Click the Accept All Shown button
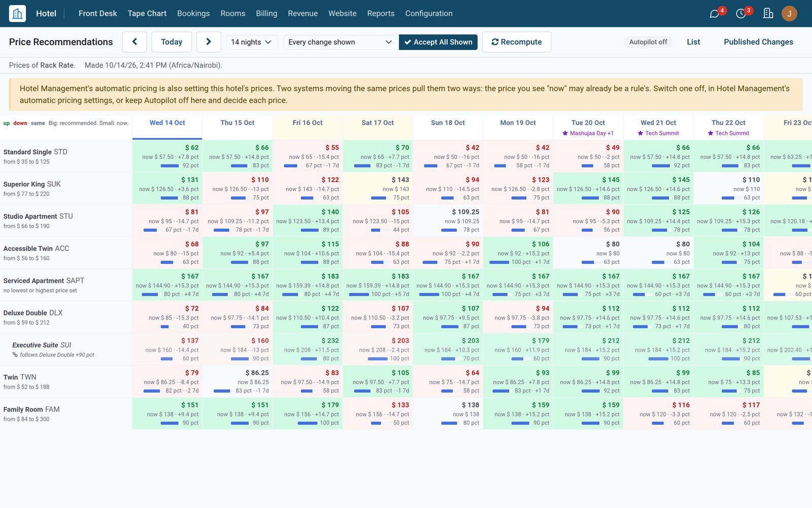This screenshot has height=508, width=812. tap(438, 42)
